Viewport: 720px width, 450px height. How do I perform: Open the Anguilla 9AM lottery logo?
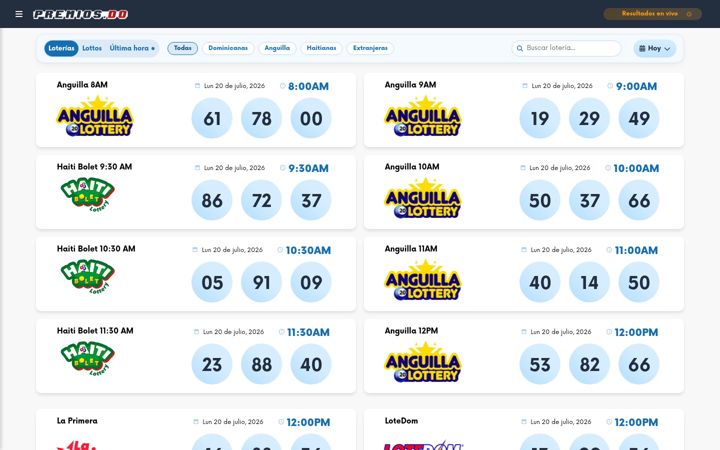point(422,116)
